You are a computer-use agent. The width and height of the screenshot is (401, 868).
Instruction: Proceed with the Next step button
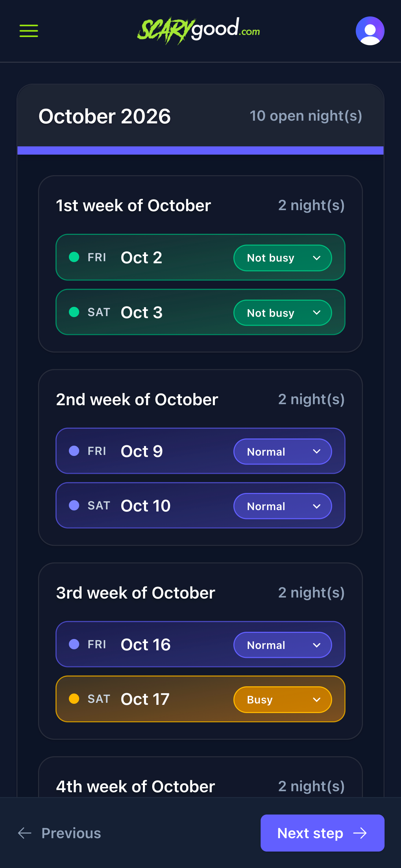point(322,833)
